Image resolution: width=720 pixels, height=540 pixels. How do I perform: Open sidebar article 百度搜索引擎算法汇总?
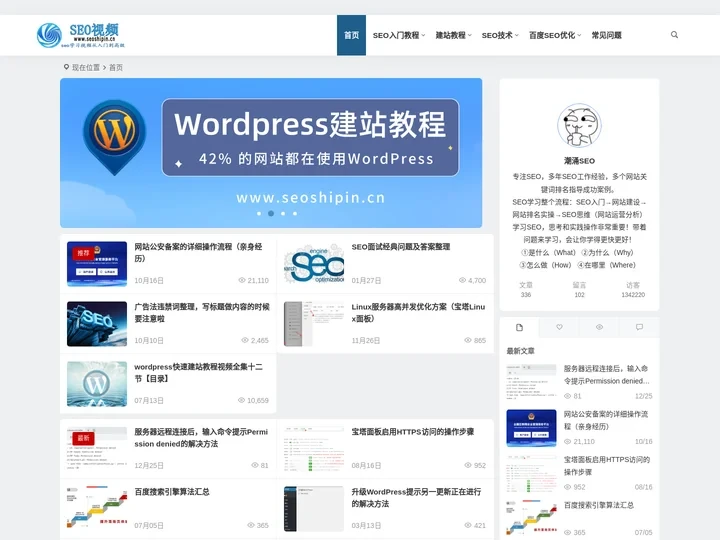(x=599, y=505)
